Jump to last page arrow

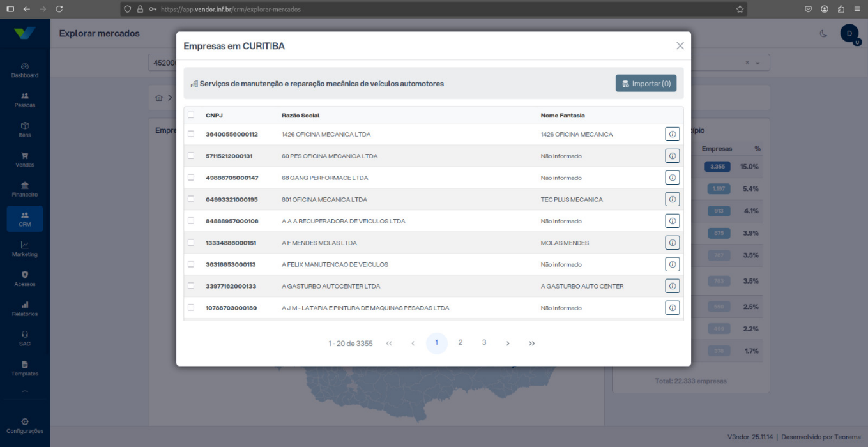click(x=531, y=344)
